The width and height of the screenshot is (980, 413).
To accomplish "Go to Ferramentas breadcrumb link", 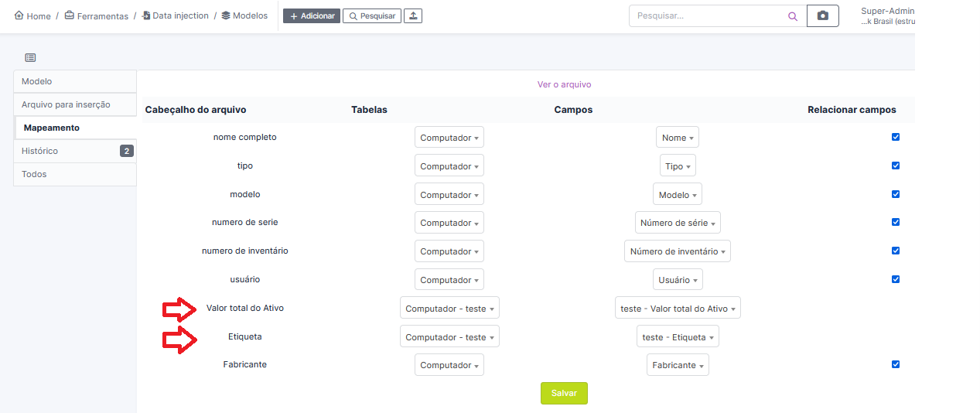I will coord(103,15).
